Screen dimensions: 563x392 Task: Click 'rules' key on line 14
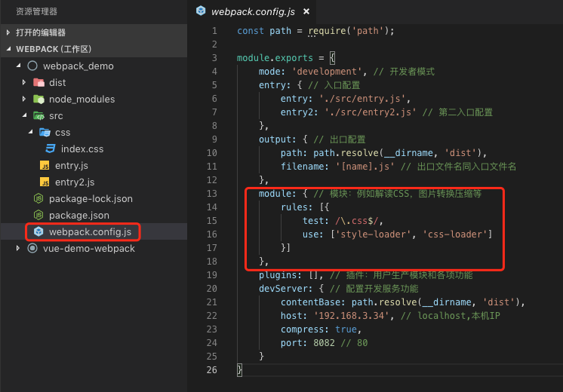pyautogui.click(x=294, y=207)
